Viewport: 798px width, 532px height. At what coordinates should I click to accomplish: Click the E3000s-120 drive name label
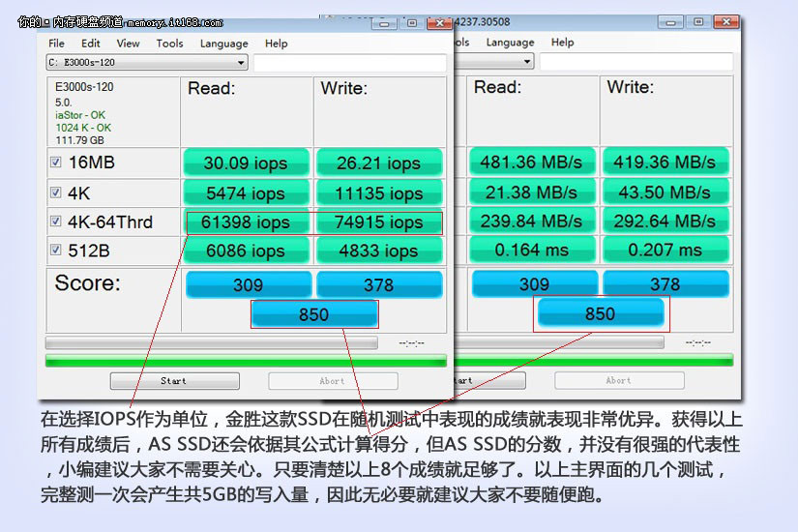click(84, 87)
